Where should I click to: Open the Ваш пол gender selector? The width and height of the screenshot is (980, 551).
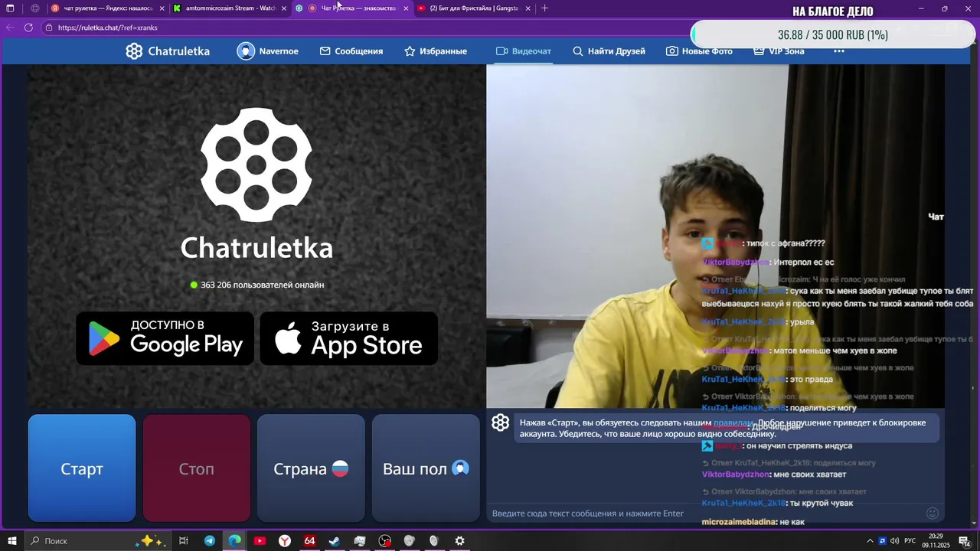coord(426,468)
